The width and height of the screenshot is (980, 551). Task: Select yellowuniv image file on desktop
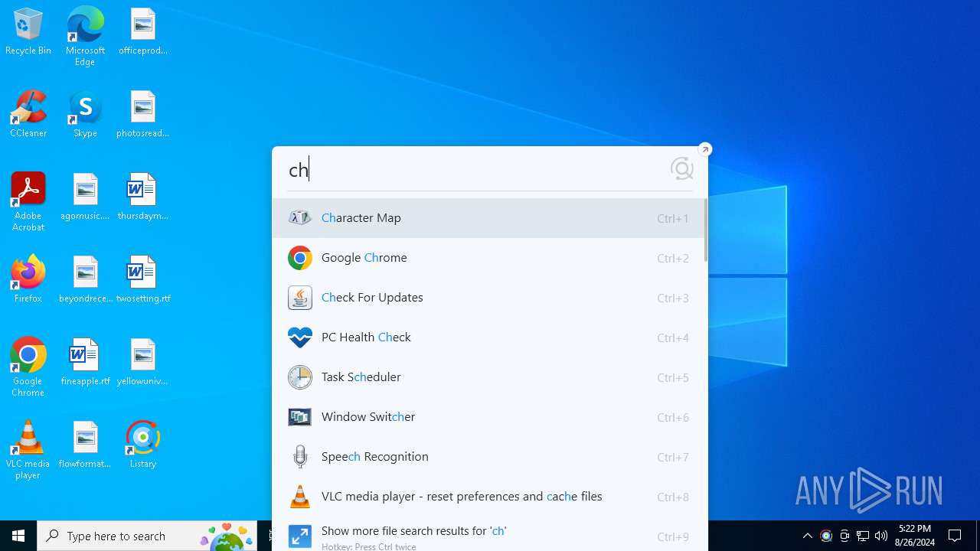[x=143, y=363]
